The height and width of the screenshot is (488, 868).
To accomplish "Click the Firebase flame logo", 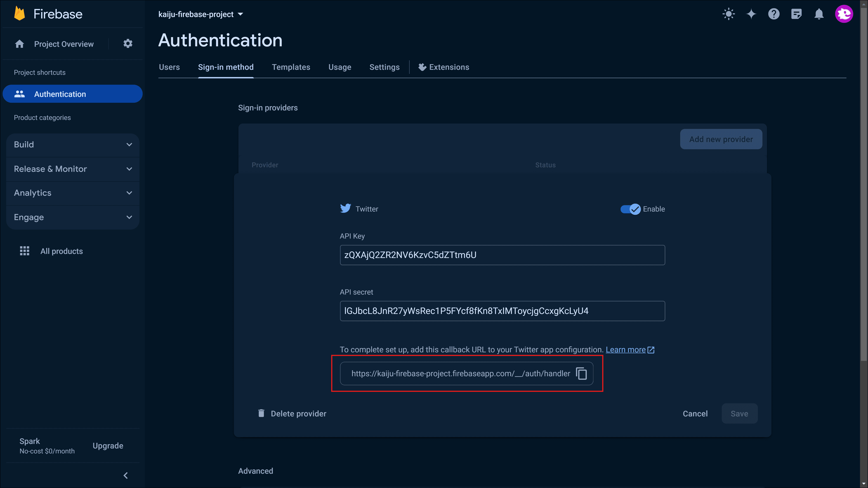I will 19,14.
